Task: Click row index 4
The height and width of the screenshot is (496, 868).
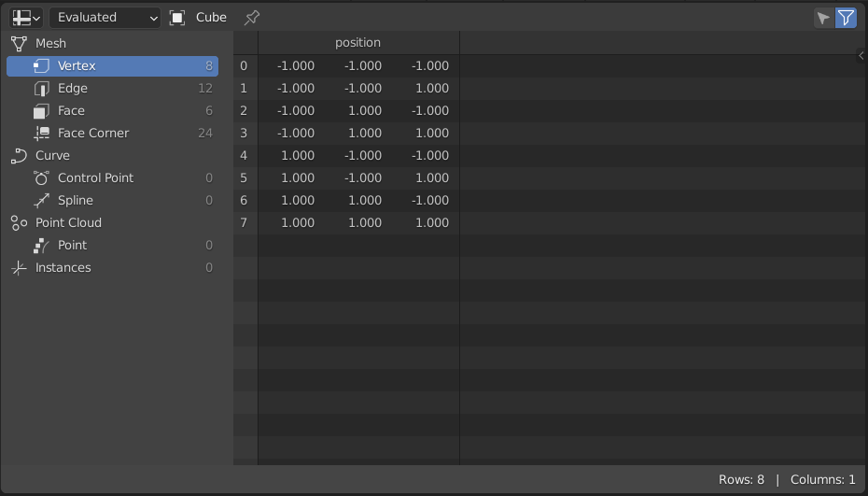Action: 244,156
